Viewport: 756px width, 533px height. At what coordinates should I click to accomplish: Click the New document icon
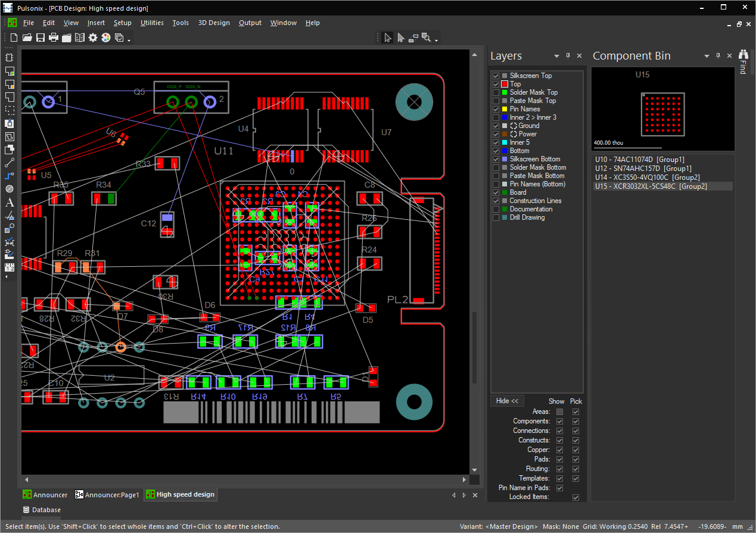click(14, 38)
